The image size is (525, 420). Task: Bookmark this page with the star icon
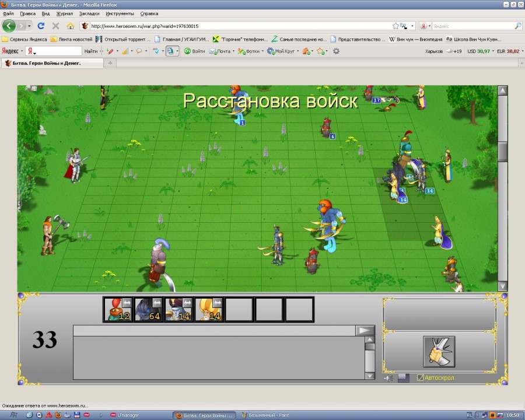tap(395, 26)
